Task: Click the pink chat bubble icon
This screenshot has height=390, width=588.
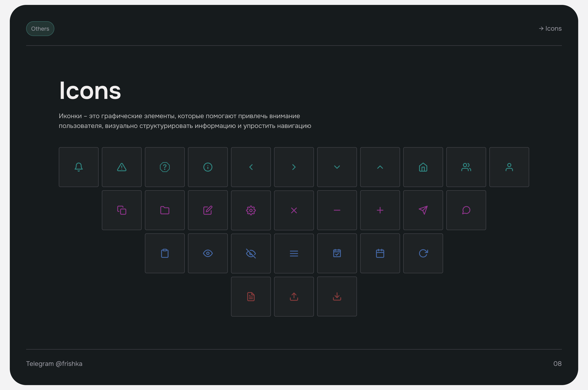Action: pyautogui.click(x=466, y=210)
